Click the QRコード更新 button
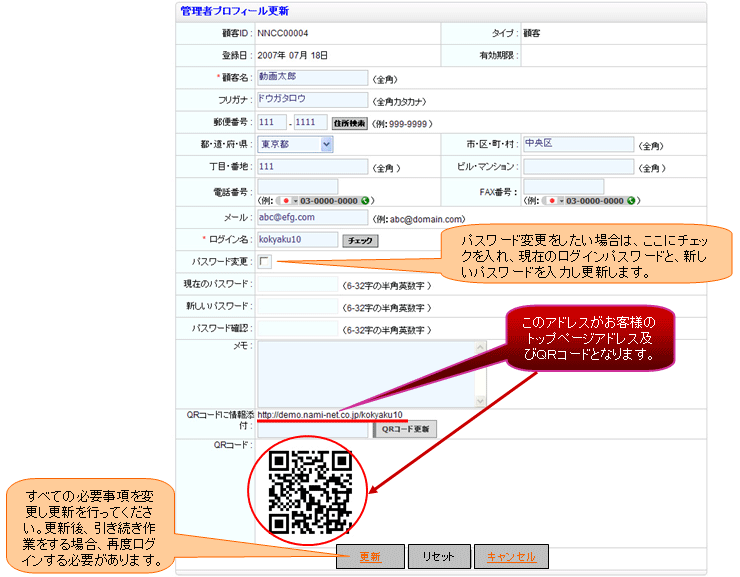The image size is (740, 577). point(405,429)
